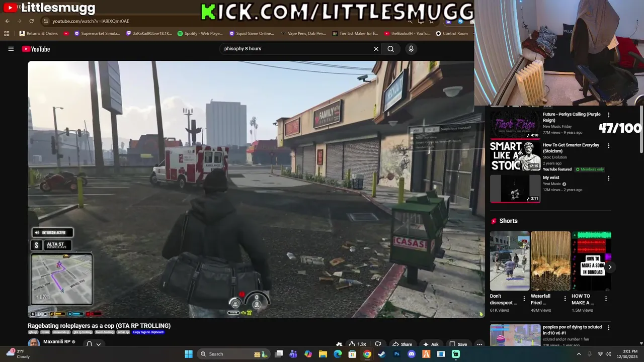Open the Don't disrespect... short
Screen dimensions: 644x362
[510, 261]
